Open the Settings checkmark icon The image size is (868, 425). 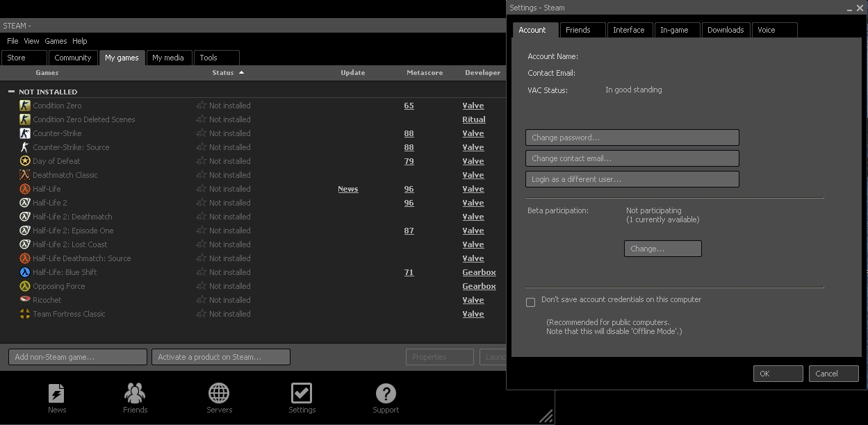(x=302, y=394)
